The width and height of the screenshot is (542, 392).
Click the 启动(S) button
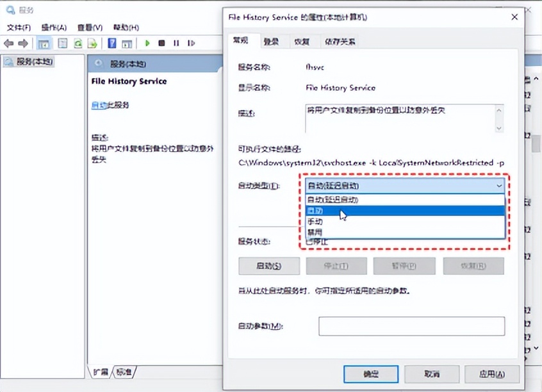click(269, 266)
